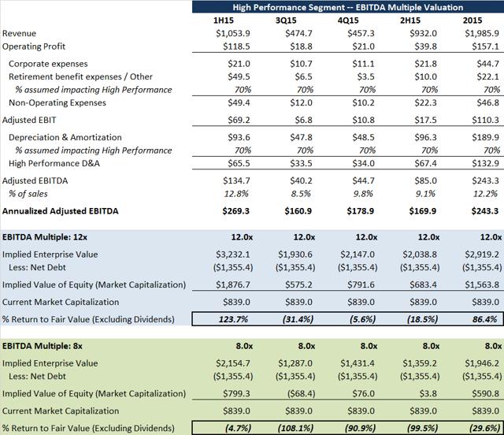The image size is (504, 435).
Task: Click High Performance D&A value $132.9
Action: tap(486, 164)
